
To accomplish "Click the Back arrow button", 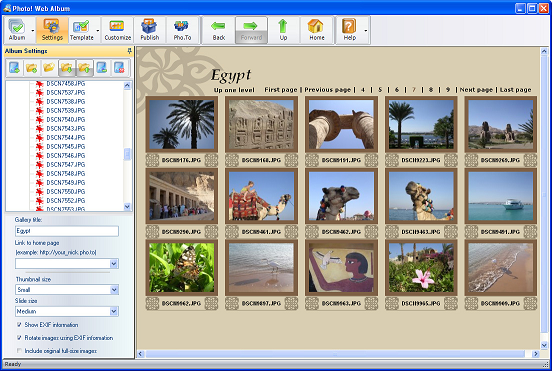I will click(219, 30).
